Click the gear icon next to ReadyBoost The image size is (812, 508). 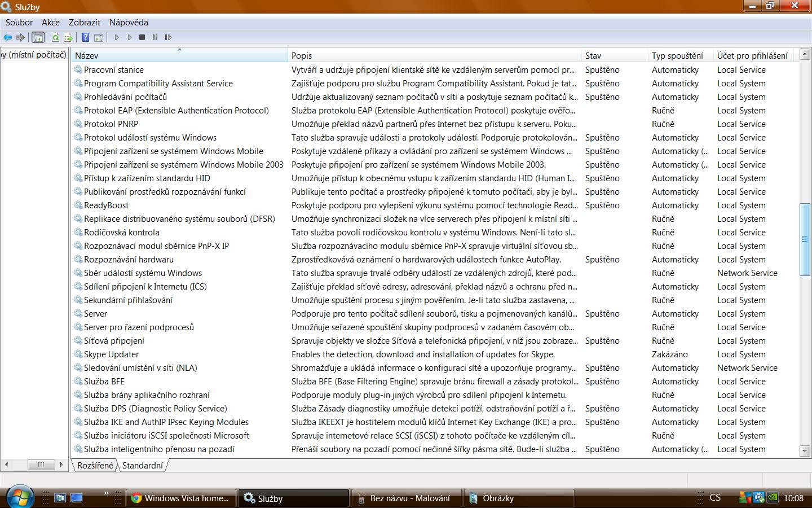(x=78, y=205)
